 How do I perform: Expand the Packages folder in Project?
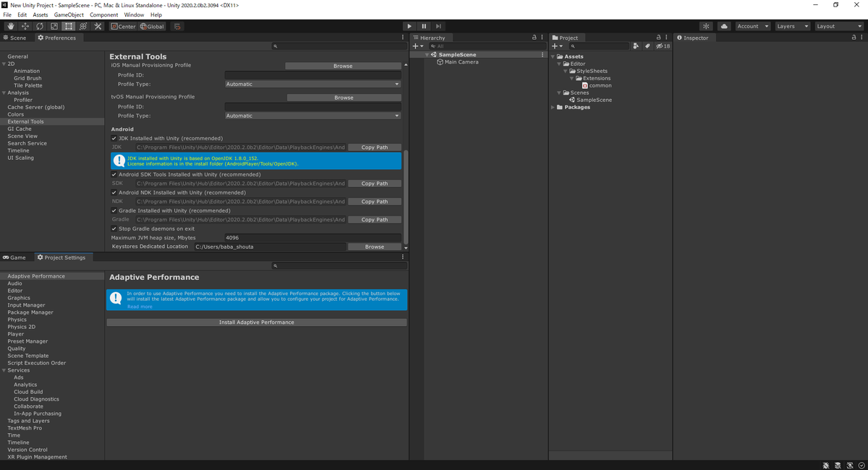click(553, 107)
